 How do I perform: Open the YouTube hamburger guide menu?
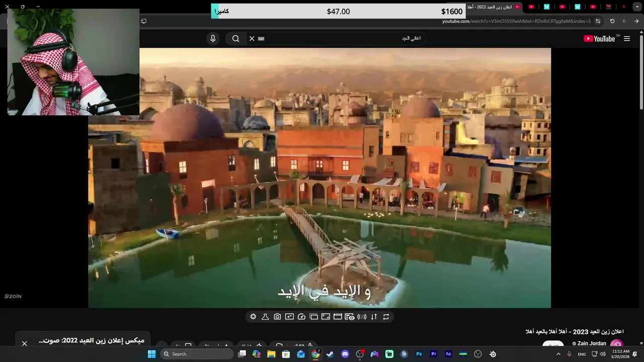click(627, 39)
